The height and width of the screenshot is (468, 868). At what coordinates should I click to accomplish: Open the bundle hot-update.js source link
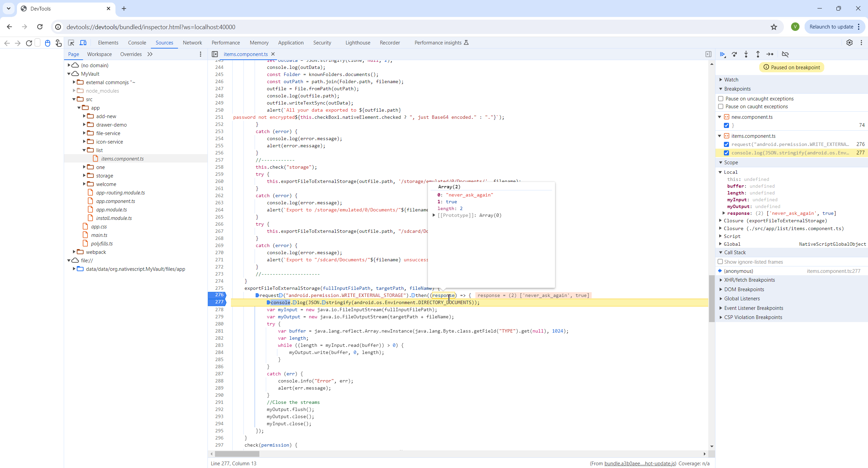640,464
